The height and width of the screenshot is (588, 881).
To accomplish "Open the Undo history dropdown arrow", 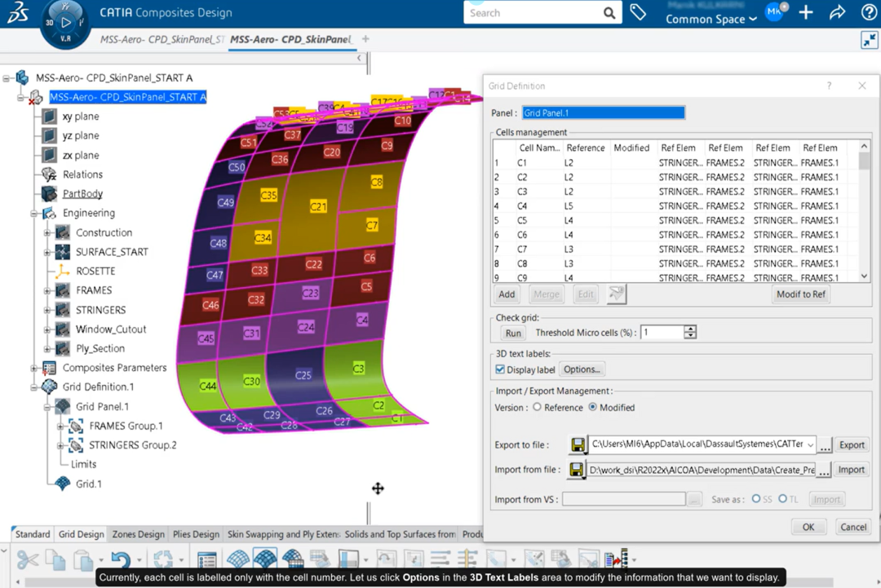I will tap(139, 560).
